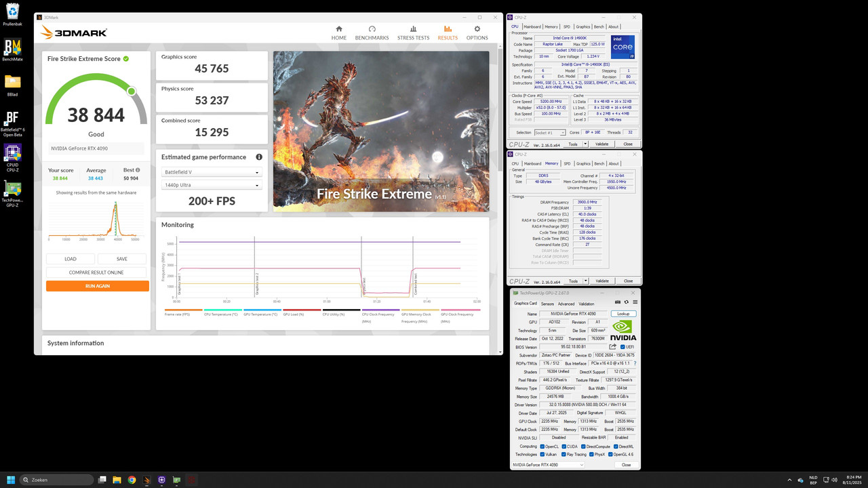Viewport: 868px width, 488px height.
Task: Open Windows Start menu
Action: [11, 480]
